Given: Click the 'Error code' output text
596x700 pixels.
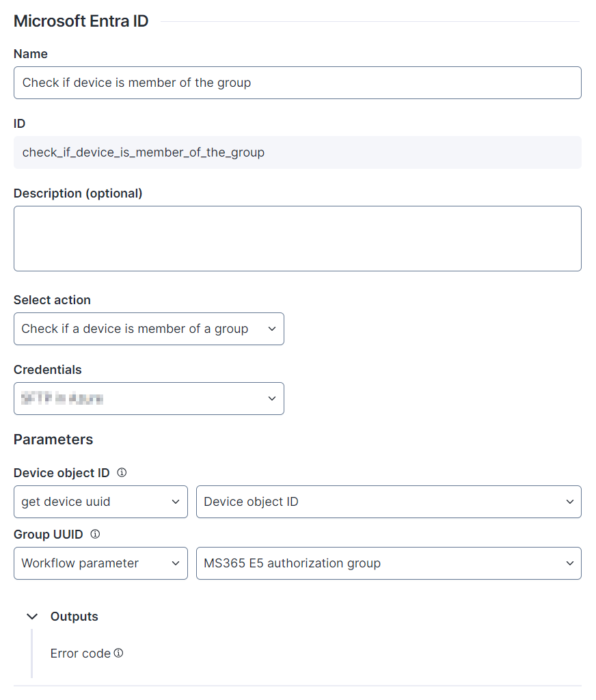Looking at the screenshot, I should point(80,654).
